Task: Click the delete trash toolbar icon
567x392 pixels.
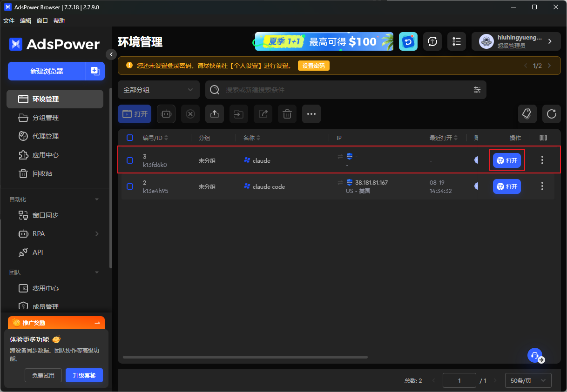Action: pyautogui.click(x=287, y=114)
